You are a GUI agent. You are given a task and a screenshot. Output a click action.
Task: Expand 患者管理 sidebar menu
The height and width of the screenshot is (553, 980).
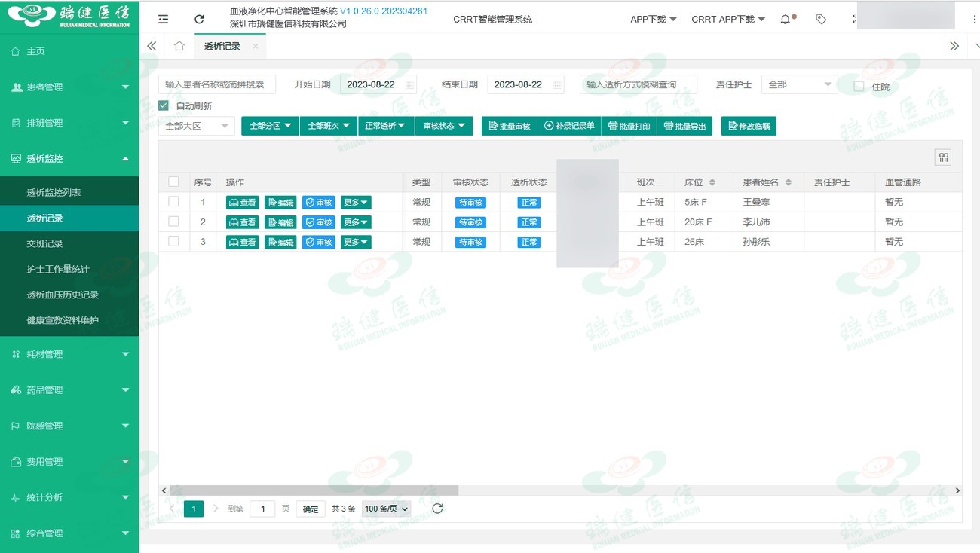tap(69, 87)
